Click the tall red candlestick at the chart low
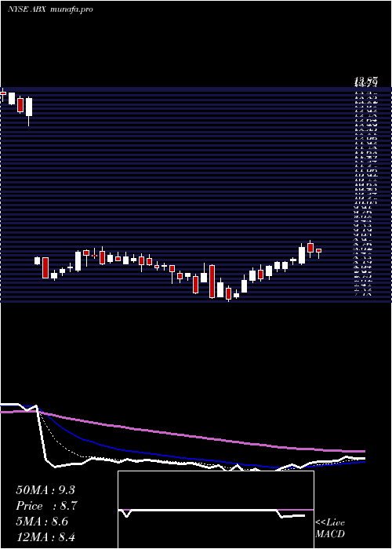The width and height of the screenshot is (392, 549). point(212,282)
